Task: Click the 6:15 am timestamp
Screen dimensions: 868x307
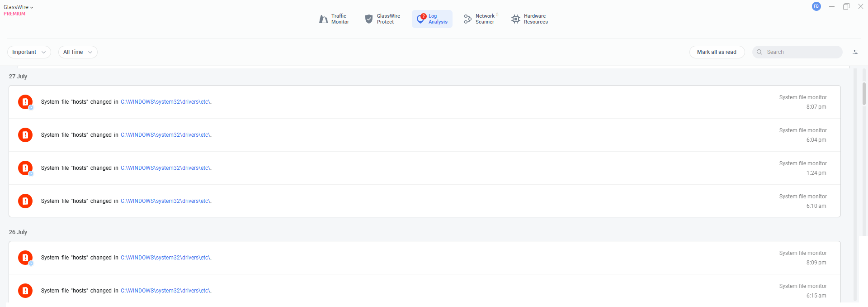Action: click(x=816, y=296)
